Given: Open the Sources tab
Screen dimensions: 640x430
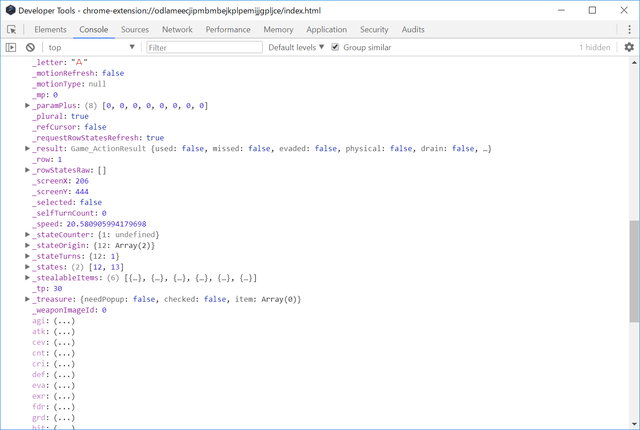Looking at the screenshot, I should [x=135, y=29].
